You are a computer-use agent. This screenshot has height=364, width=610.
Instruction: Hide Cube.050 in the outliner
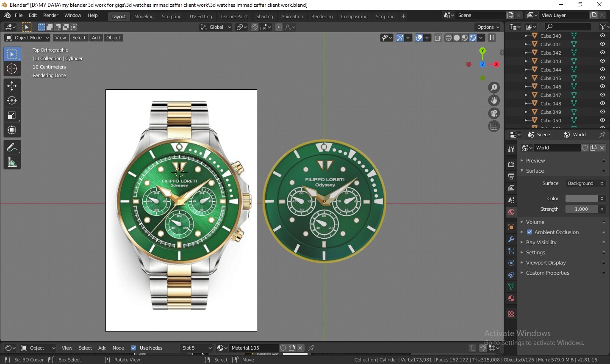pyautogui.click(x=602, y=121)
